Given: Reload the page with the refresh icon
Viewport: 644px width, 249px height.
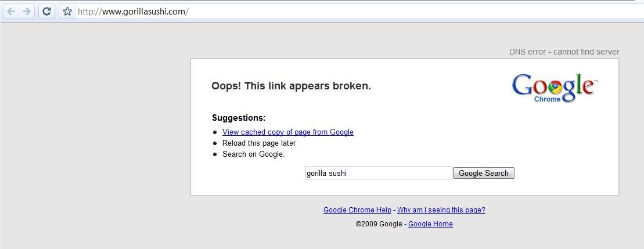Looking at the screenshot, I should [x=47, y=12].
